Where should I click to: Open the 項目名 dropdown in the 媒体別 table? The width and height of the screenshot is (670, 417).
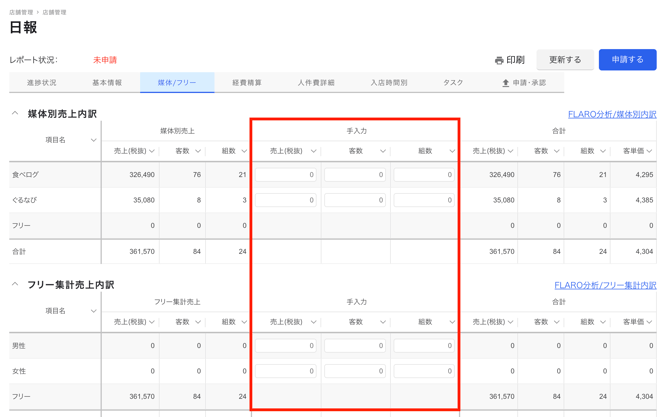tap(94, 140)
